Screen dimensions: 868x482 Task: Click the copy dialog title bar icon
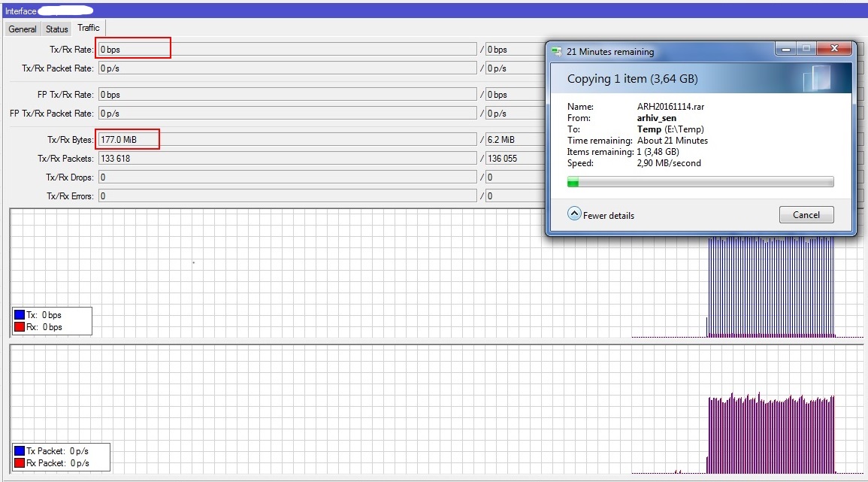557,52
